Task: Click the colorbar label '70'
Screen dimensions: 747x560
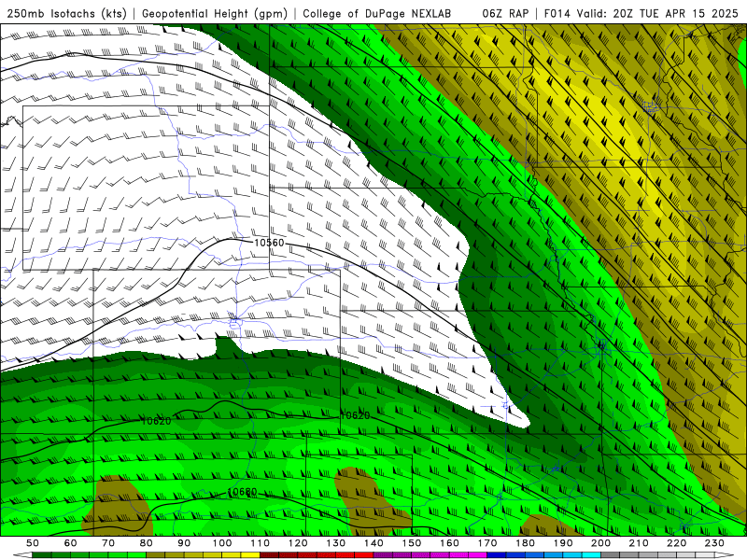Action: point(108,543)
